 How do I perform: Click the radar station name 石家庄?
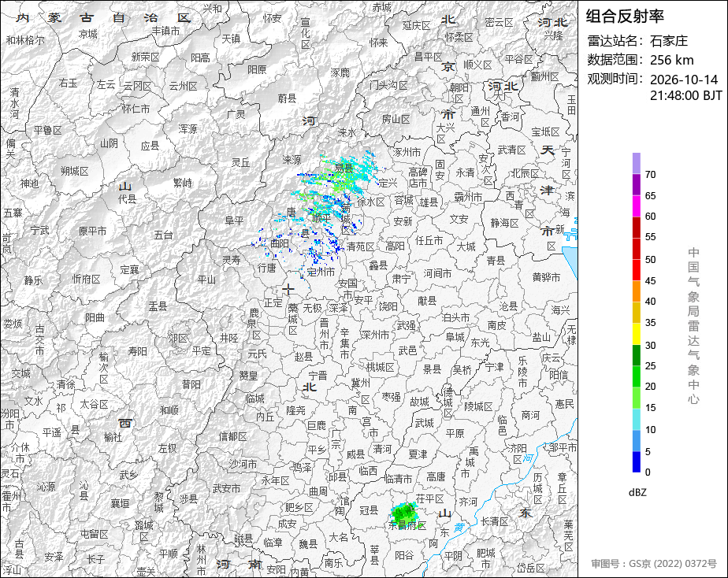click(x=669, y=41)
